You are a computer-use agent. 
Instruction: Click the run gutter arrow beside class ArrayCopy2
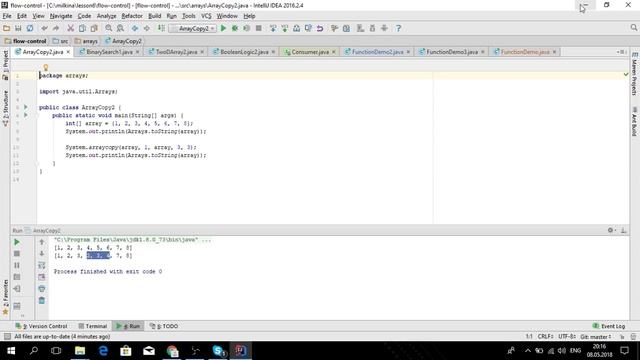pyautogui.click(x=26, y=107)
